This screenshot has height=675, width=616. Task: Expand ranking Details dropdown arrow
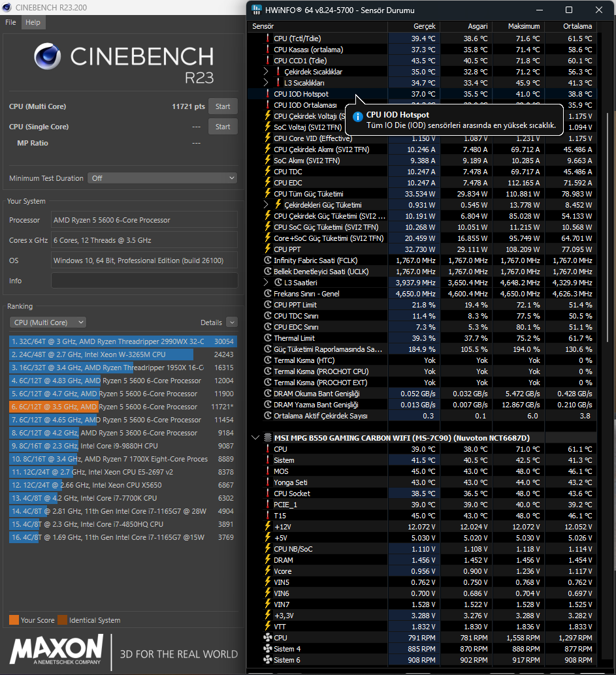pyautogui.click(x=232, y=322)
